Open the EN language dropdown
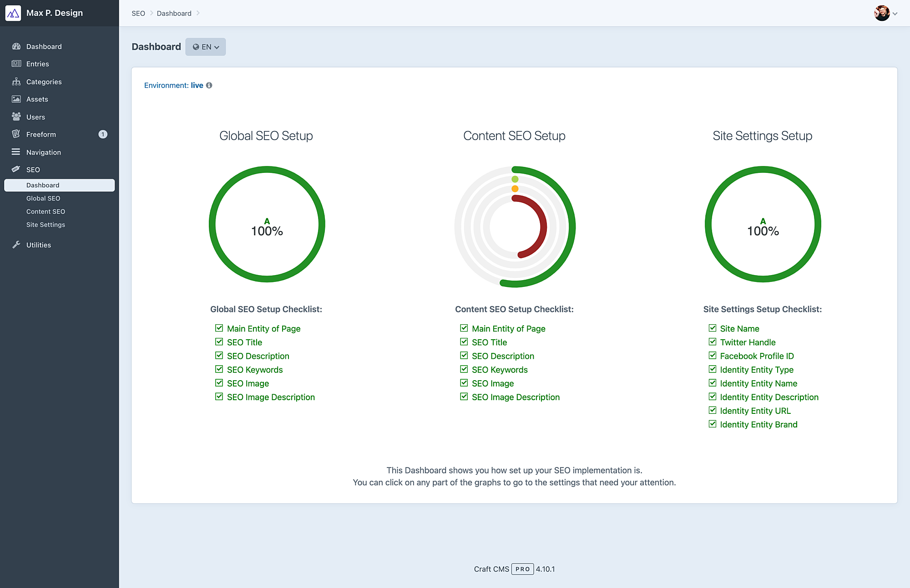 pyautogui.click(x=205, y=46)
